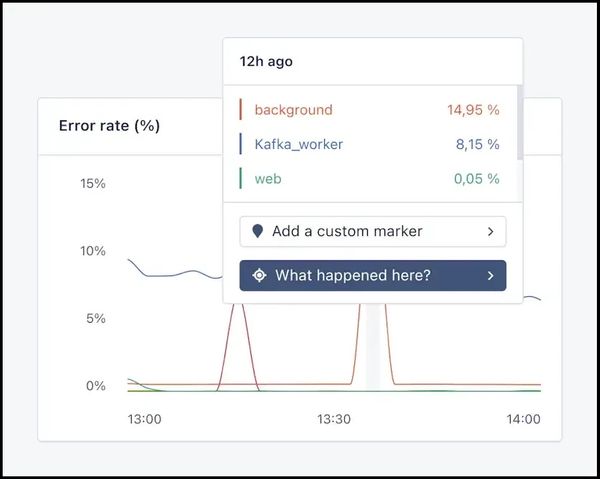The image size is (600, 479).
Task: Select the Kafka_worker row in tooltip
Action: coord(370,144)
